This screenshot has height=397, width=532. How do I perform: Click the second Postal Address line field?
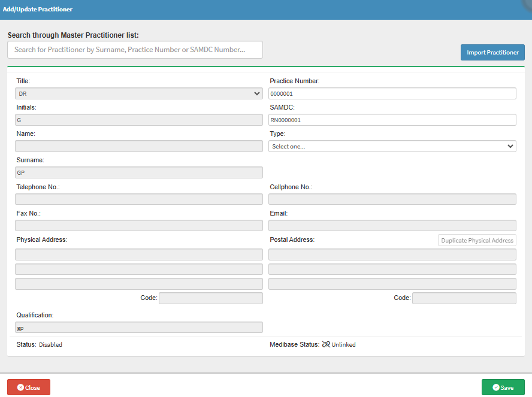click(392, 269)
